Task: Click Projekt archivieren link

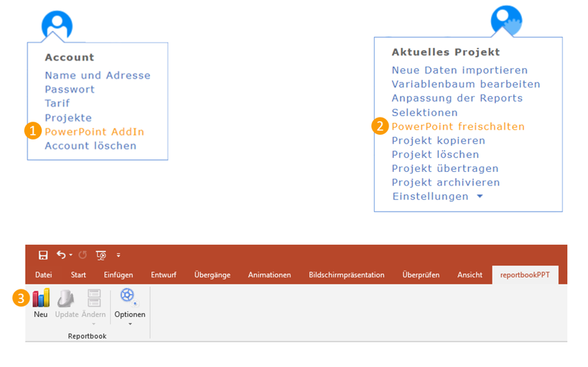Action: pos(446,183)
